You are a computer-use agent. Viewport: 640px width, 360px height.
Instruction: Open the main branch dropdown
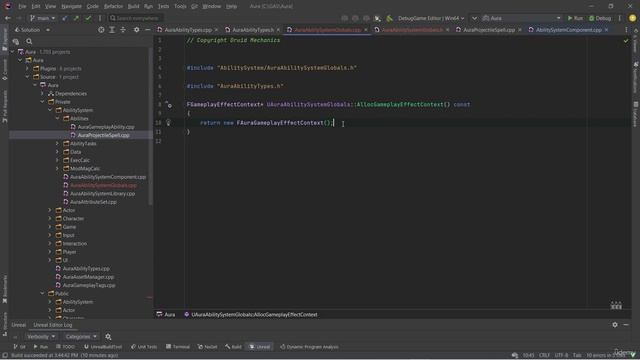pos(42,18)
